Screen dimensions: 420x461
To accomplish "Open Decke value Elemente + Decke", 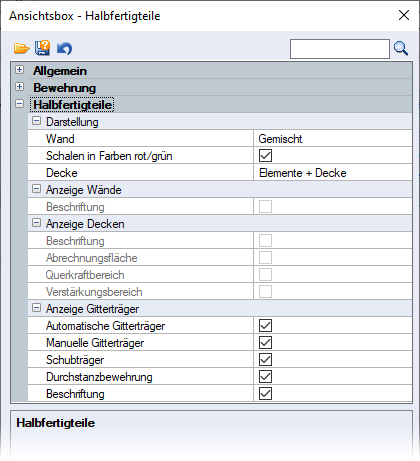I will click(333, 172).
